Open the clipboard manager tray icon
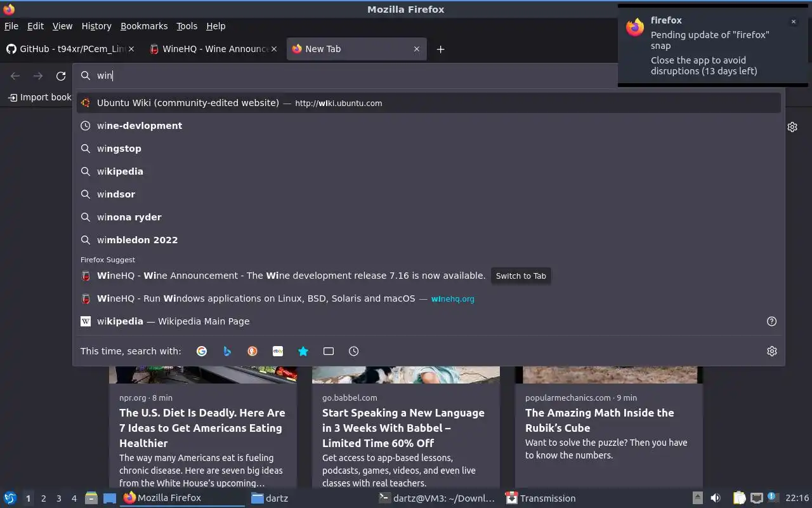The image size is (812, 508). click(x=739, y=498)
